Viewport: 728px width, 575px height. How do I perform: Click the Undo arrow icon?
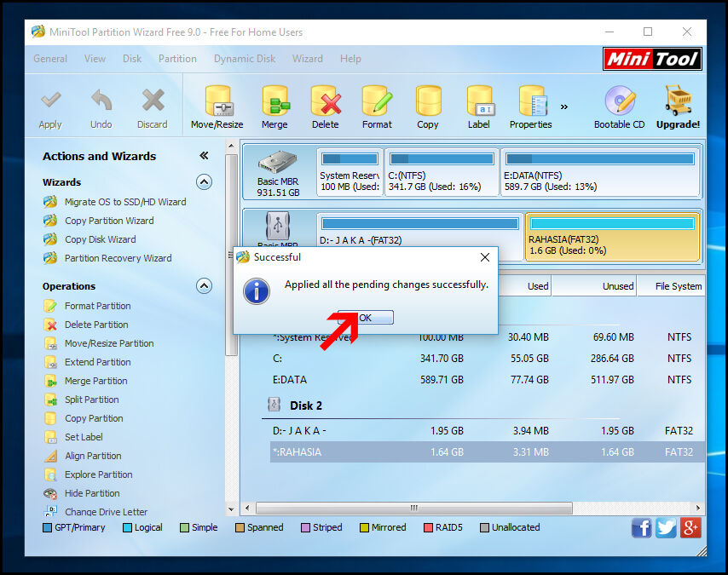(x=101, y=100)
